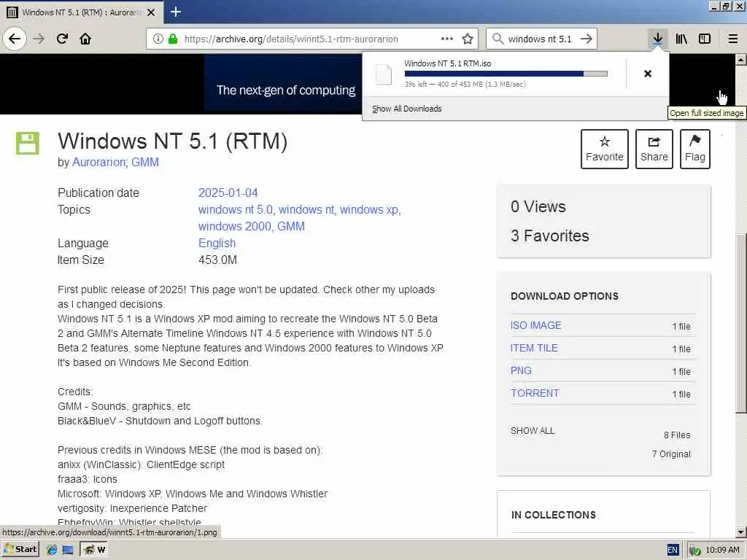Click the Windows NT 5.1 RTM.iso filename

(x=448, y=63)
